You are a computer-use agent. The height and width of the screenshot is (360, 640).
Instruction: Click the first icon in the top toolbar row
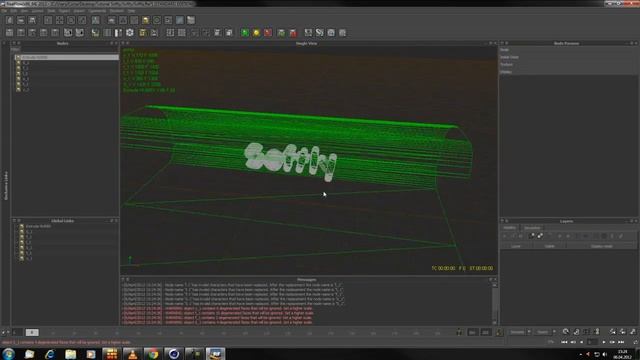click(x=10, y=20)
